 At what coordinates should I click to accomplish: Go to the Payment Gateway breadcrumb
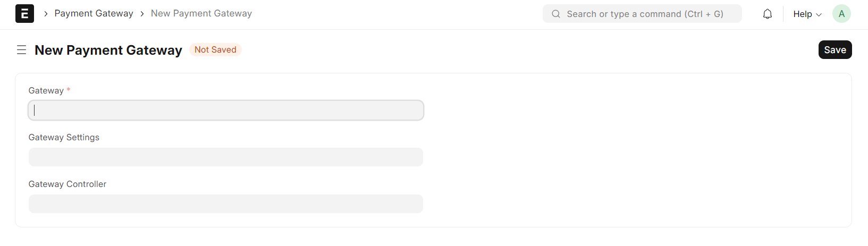click(x=94, y=13)
